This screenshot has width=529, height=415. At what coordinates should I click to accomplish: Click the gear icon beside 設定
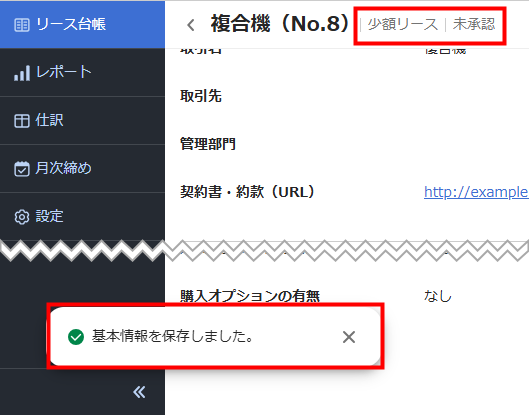[22, 217]
